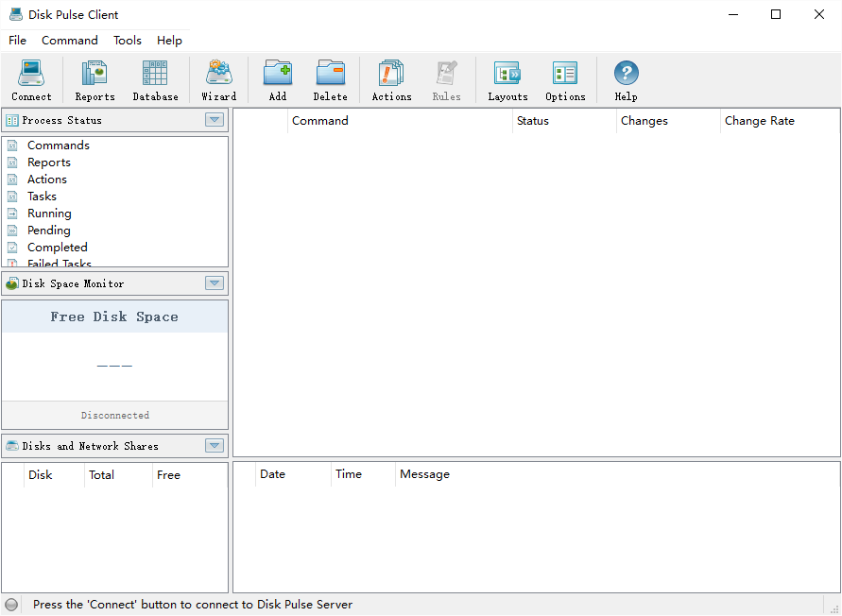Open the Database toolbar icon

(155, 74)
